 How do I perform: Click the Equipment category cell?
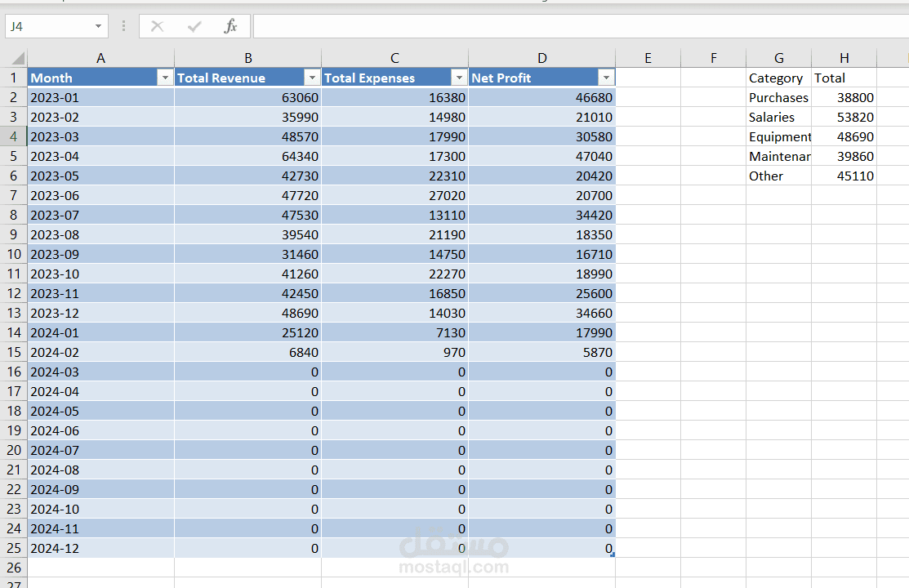coord(779,137)
